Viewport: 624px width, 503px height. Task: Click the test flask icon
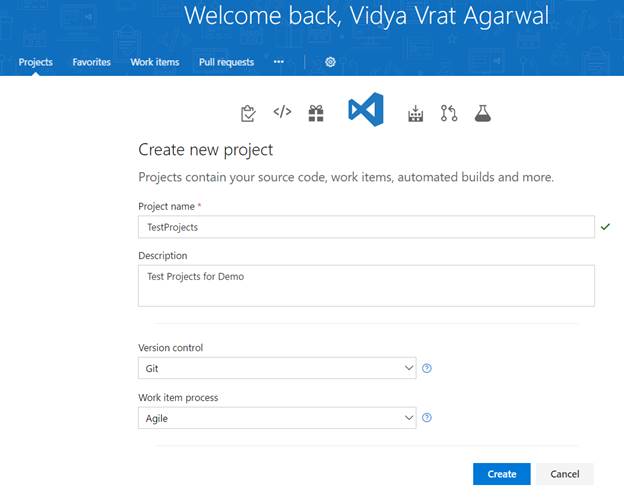pos(483,113)
